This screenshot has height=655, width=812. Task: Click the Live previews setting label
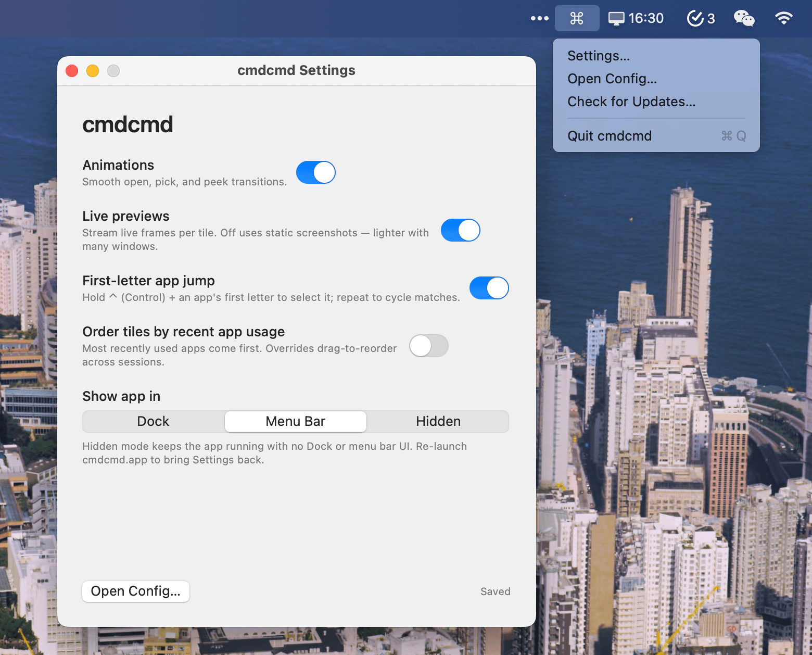click(x=126, y=216)
